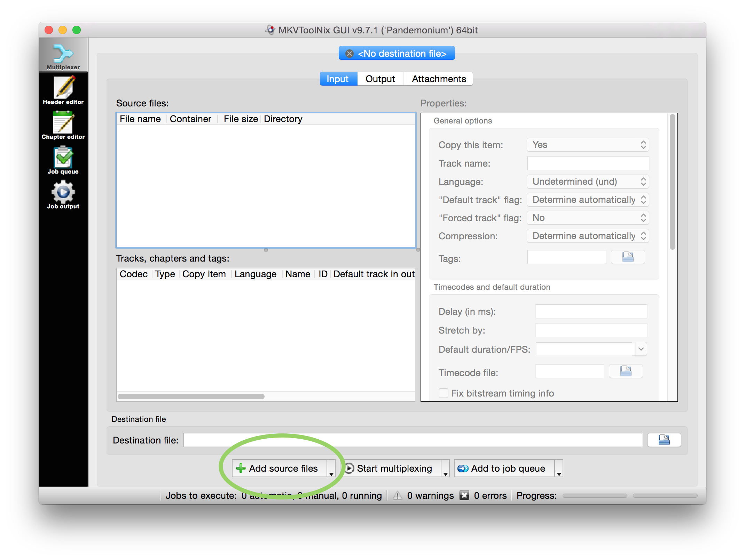Click the first Progress bar in the status bar
The image size is (745, 560).
595,496
